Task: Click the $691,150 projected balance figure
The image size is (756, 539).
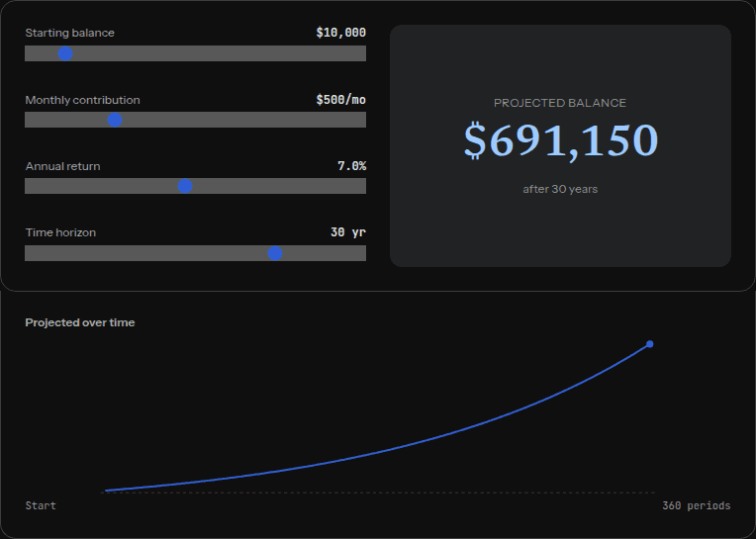Action: pyautogui.click(x=561, y=140)
